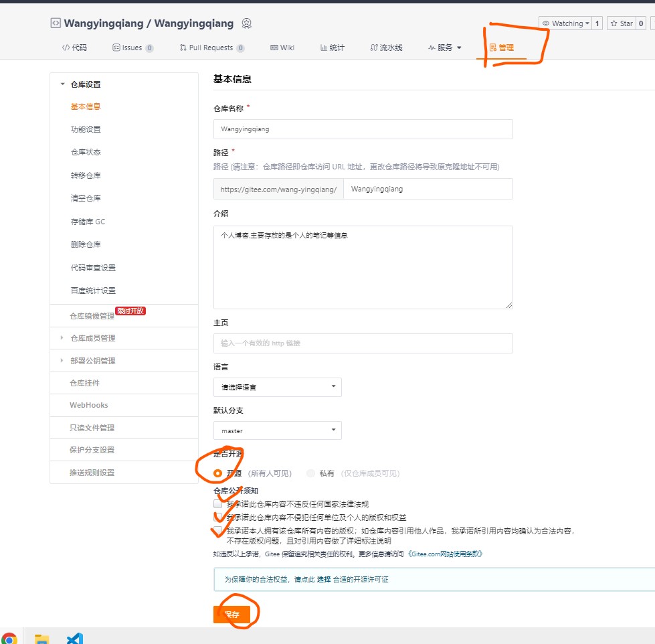Open the 语言 language dropdown
This screenshot has height=644, width=655.
[277, 387]
